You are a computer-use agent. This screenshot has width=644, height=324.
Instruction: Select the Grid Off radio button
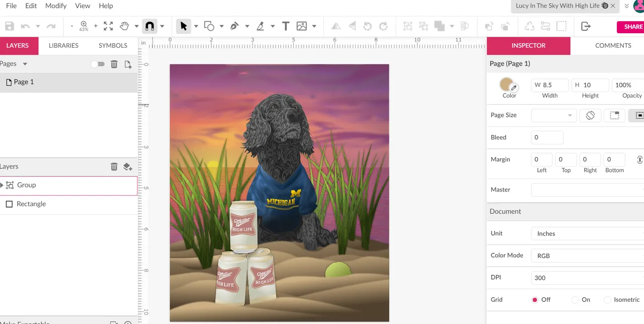click(x=535, y=300)
